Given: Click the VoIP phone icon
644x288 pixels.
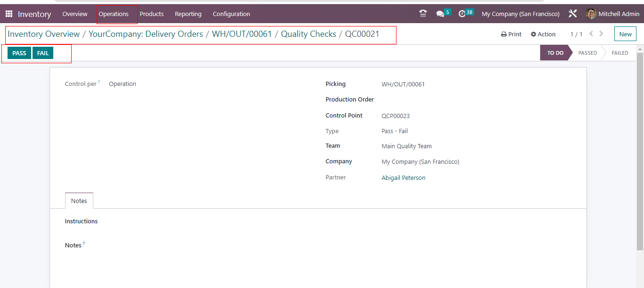Looking at the screenshot, I should [423, 14].
